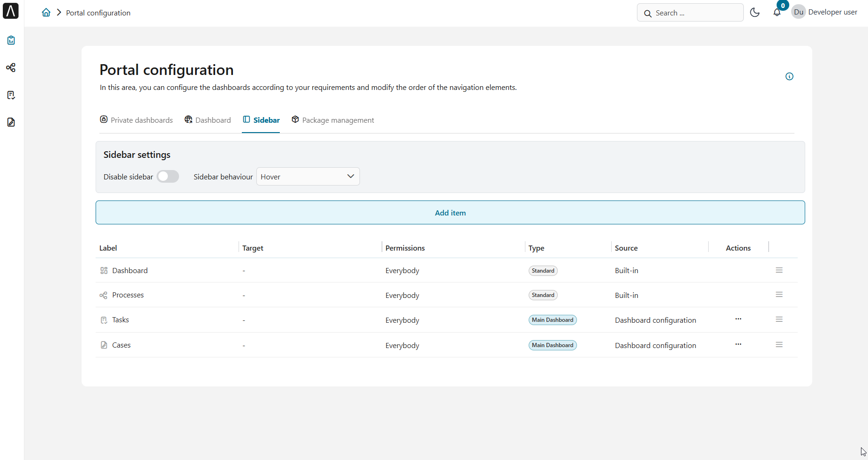Click the Tasks label in table
868x460 pixels.
coord(120,320)
